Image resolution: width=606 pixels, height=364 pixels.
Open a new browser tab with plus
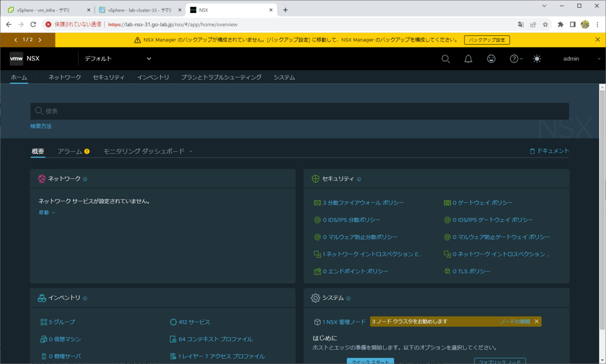285,10
